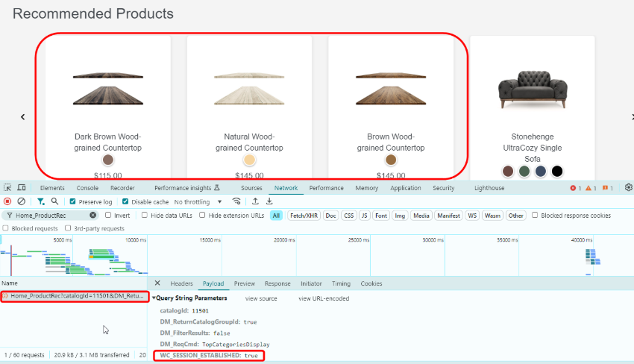Open the No throttling dropdown
The image size is (634, 364).
[x=198, y=201]
